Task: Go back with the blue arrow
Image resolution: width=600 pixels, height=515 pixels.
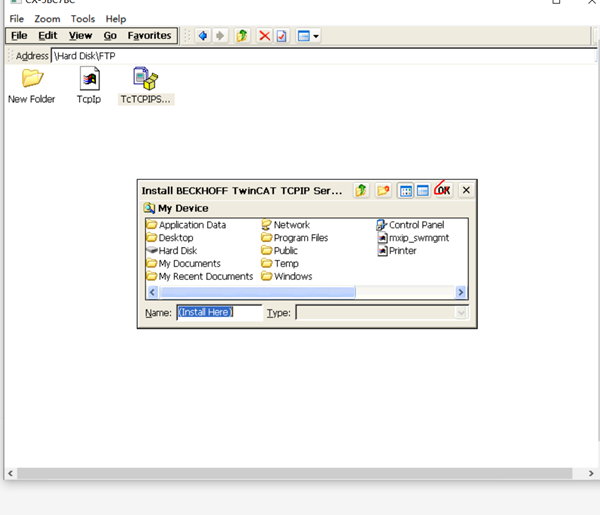Action: [x=203, y=36]
